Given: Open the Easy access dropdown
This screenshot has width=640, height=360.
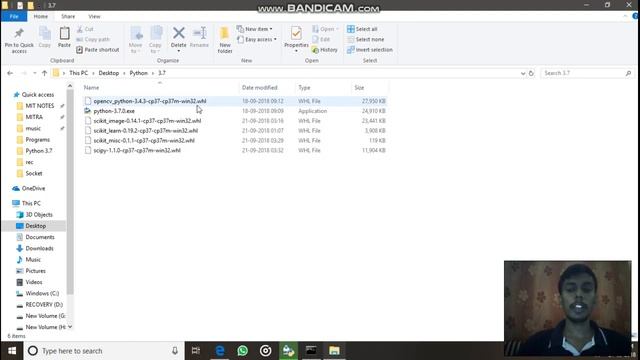Looking at the screenshot, I should click(257, 39).
